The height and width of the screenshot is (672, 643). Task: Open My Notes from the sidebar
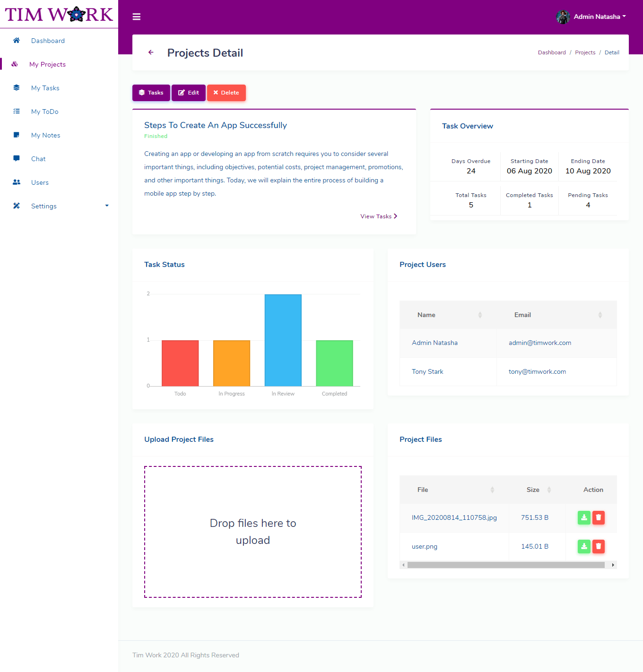point(46,135)
